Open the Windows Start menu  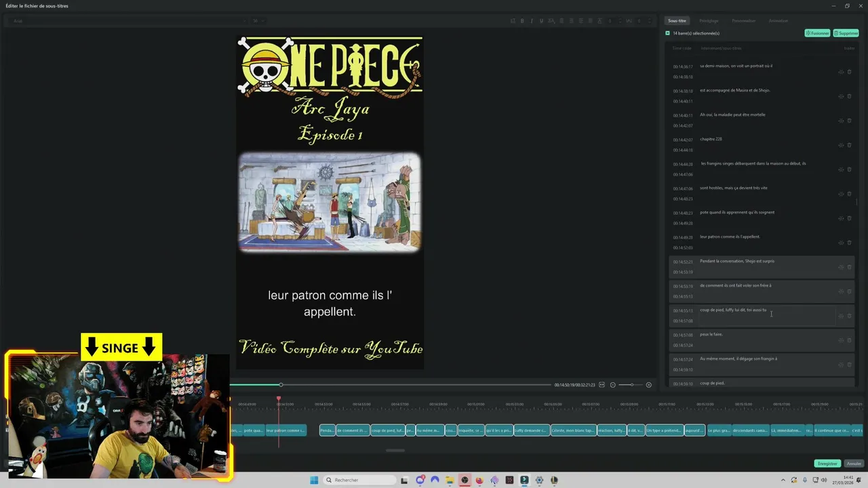click(314, 480)
